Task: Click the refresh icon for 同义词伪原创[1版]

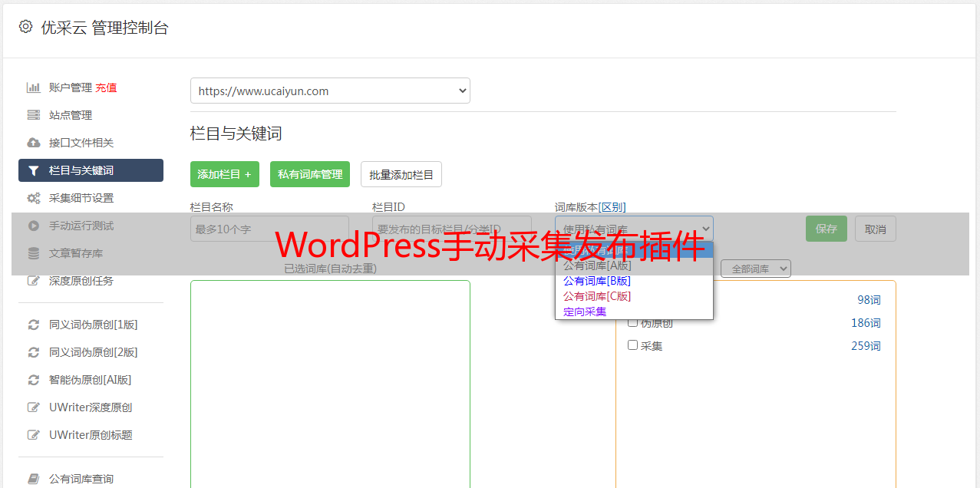Action: [34, 325]
